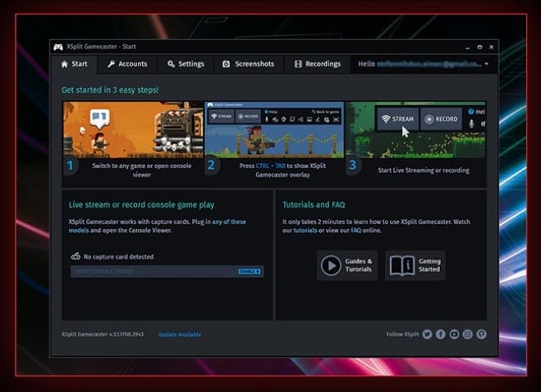This screenshot has width=541, height=392.
Task: Open XSplit Twitter page icon
Action: (427, 334)
